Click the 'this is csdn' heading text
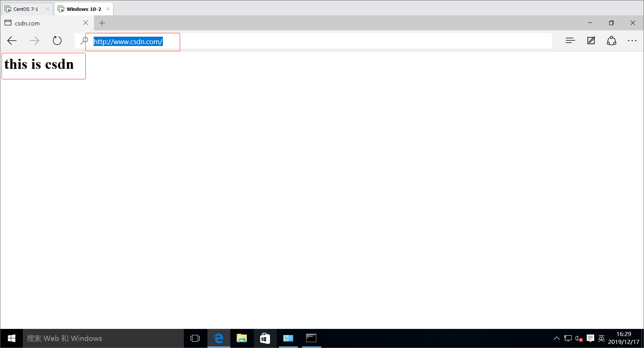 click(39, 64)
